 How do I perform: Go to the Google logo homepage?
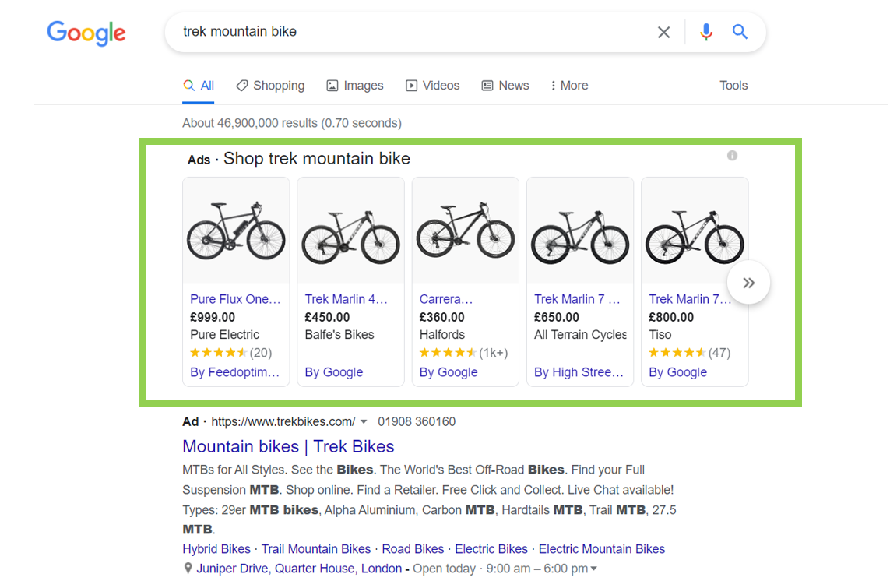tap(86, 33)
